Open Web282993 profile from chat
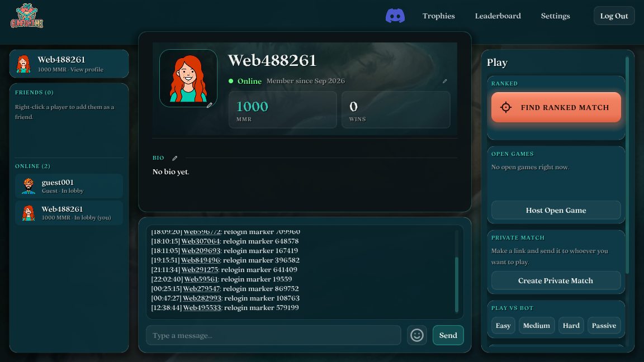The height and width of the screenshot is (362, 644). (x=202, y=298)
